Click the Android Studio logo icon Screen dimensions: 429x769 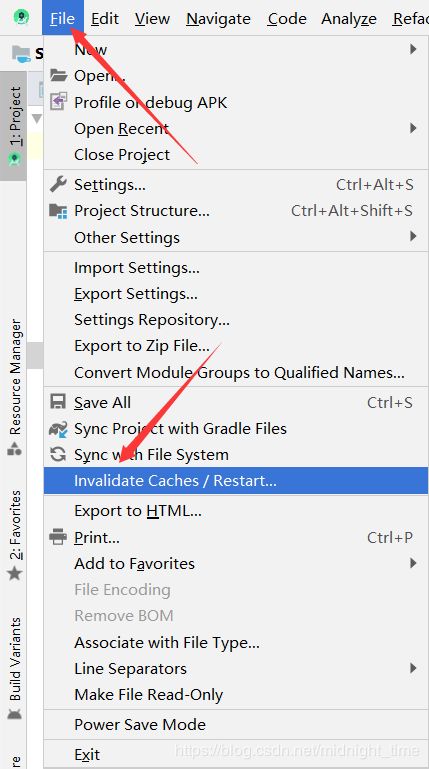(21, 18)
